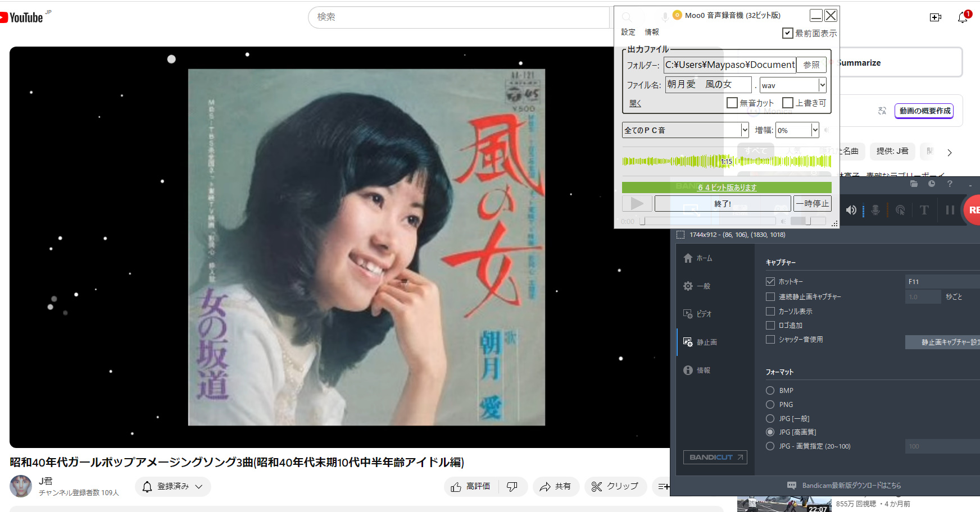The image size is (980, 512).
Task: Open the Bandicam output folder icon
Action: (x=914, y=184)
